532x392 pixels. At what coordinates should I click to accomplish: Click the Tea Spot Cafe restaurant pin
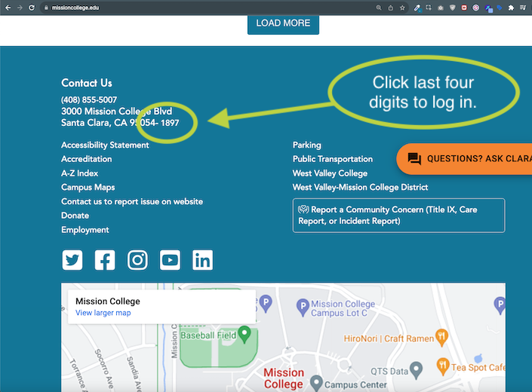(x=443, y=366)
